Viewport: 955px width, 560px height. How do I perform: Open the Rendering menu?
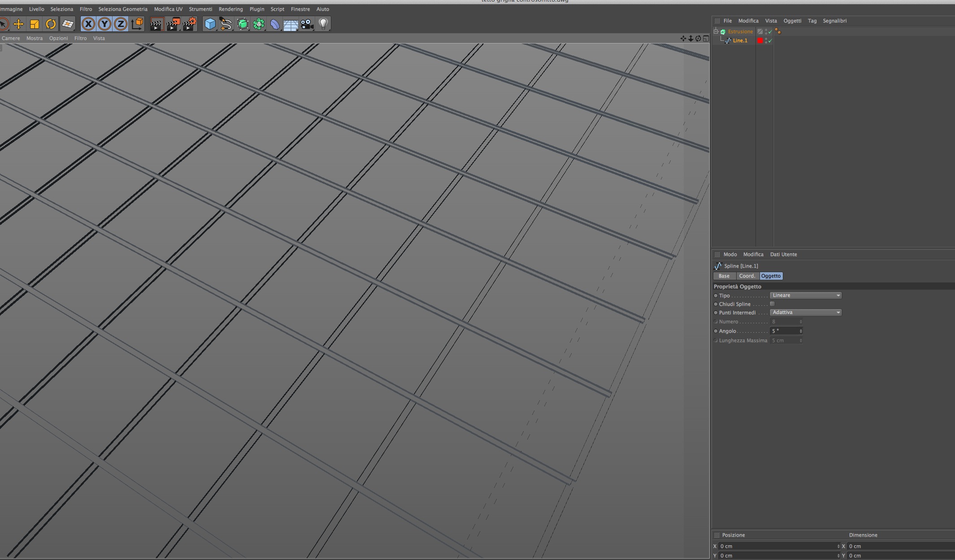[x=230, y=9]
